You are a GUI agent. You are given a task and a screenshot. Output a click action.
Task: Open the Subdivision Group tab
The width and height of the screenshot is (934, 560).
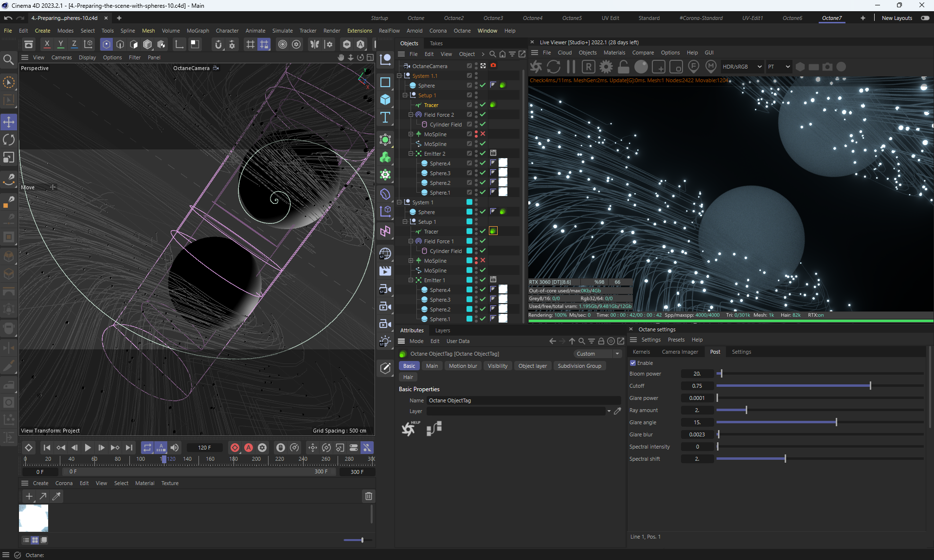(579, 366)
